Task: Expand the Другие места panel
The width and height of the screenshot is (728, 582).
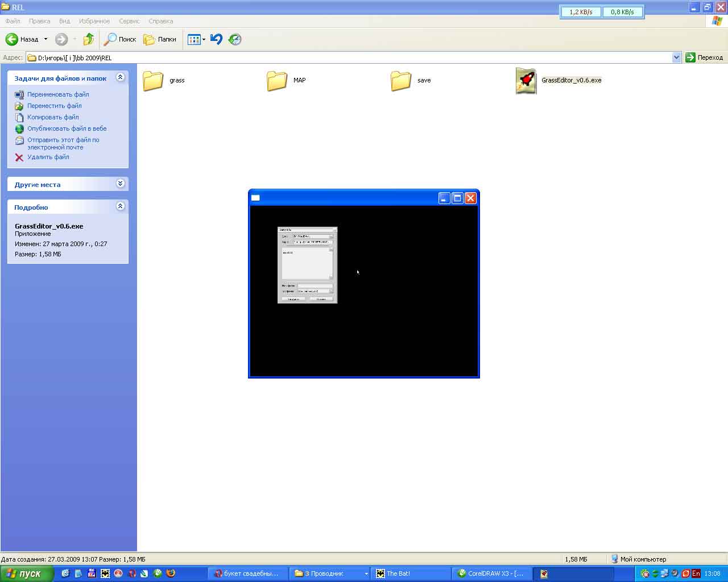Action: pos(120,184)
